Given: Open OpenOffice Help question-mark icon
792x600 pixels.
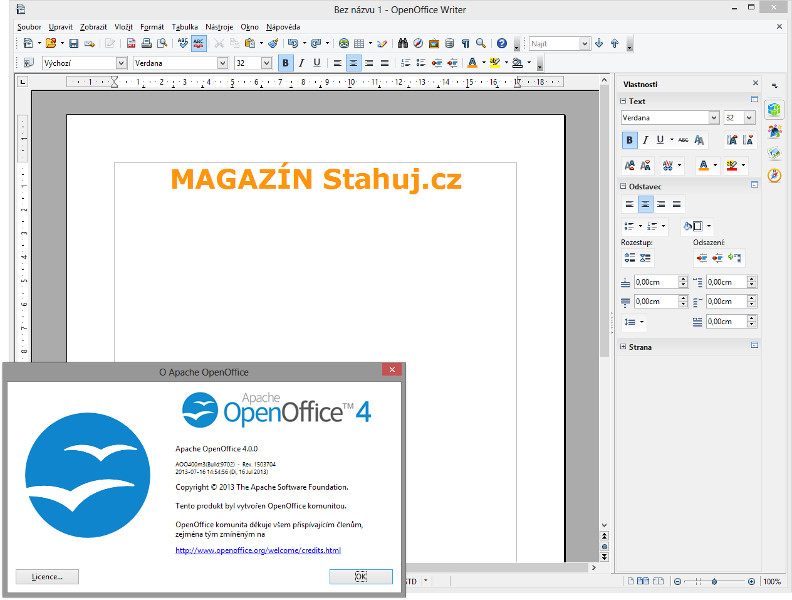Looking at the screenshot, I should pyautogui.click(x=502, y=43).
